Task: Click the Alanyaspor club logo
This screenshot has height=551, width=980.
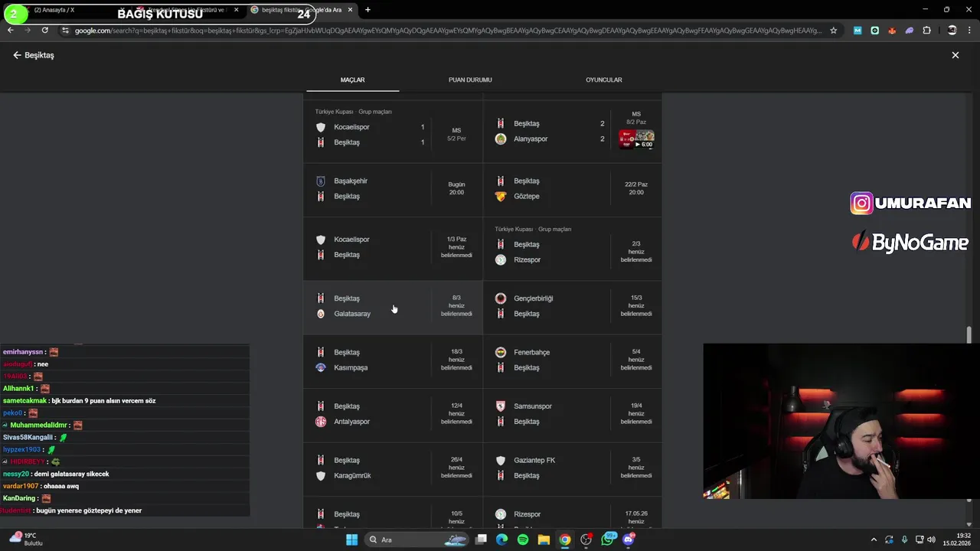Action: tap(501, 139)
